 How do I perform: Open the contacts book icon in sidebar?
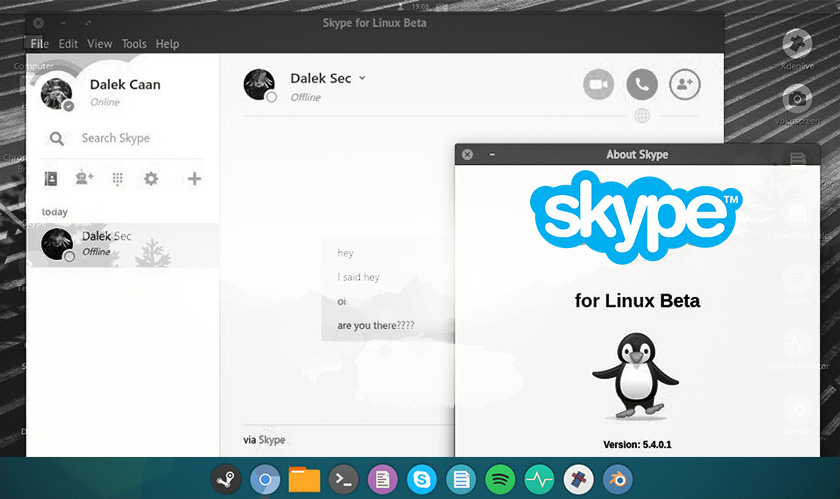pyautogui.click(x=51, y=178)
